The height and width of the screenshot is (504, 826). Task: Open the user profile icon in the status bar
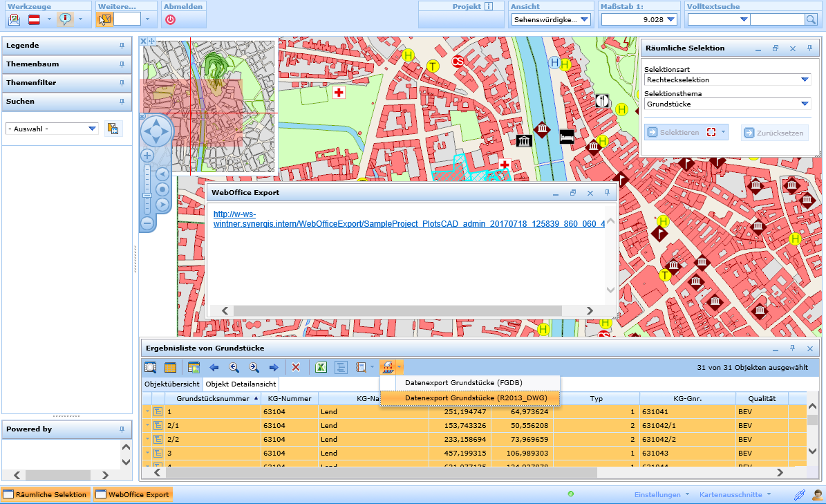click(x=816, y=494)
